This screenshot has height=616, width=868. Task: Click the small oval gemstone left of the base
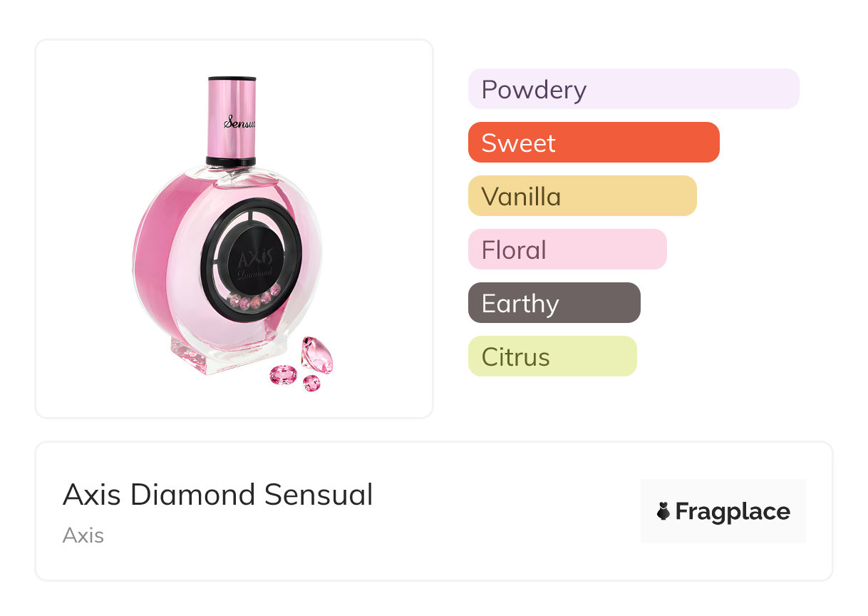(x=283, y=374)
